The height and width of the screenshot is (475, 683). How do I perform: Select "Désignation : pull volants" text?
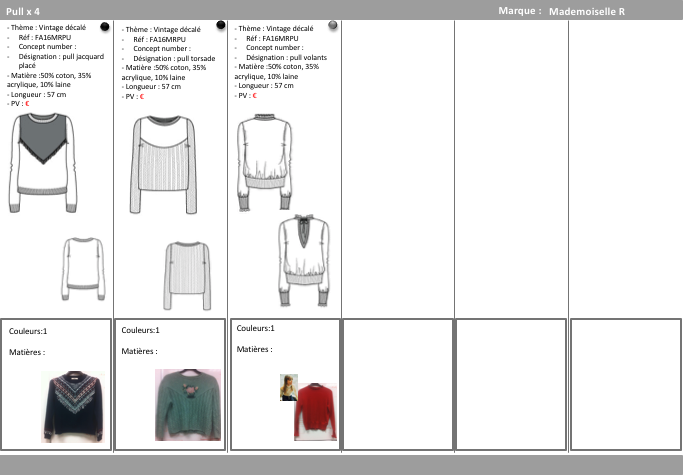(x=286, y=58)
